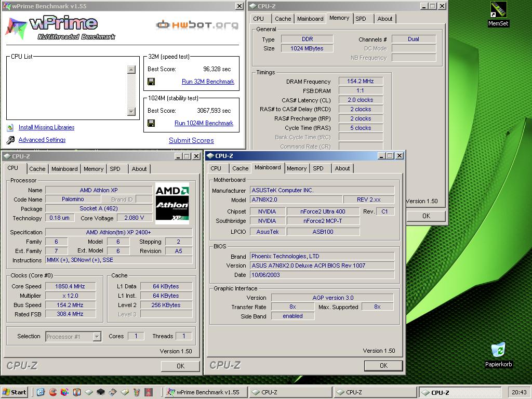Screen dimensions: 532x399
Task: Click the hwbot.org logo in wPrime
Action: [x=197, y=25]
